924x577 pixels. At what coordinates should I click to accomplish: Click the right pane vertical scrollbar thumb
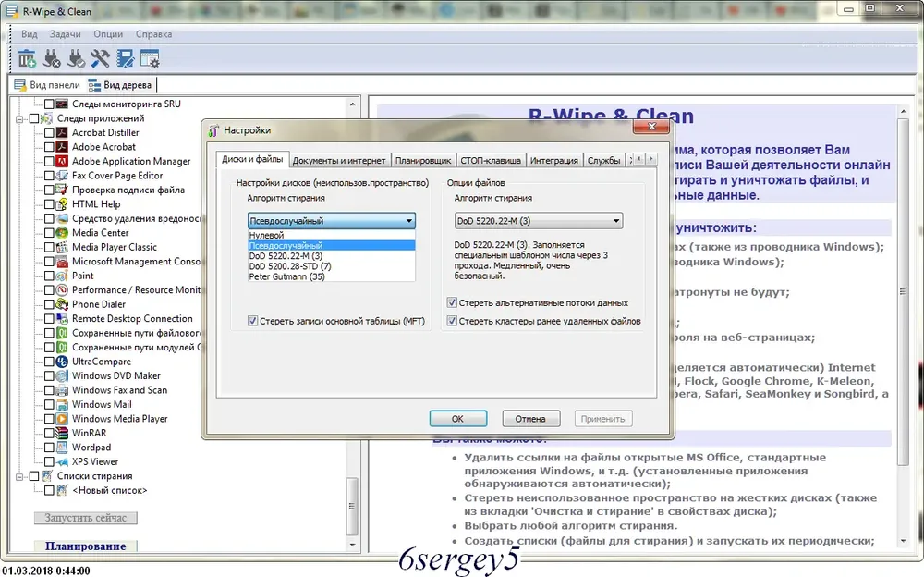903,291
